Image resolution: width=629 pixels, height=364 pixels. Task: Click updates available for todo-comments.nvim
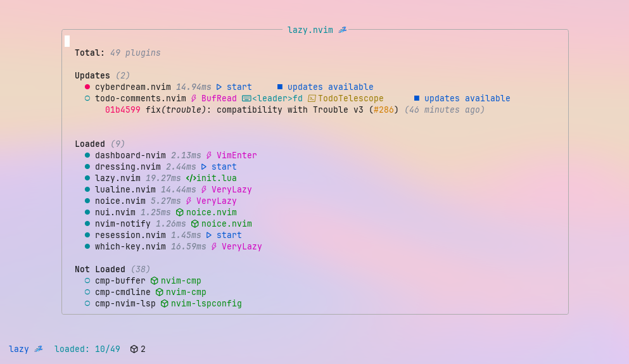(467, 98)
